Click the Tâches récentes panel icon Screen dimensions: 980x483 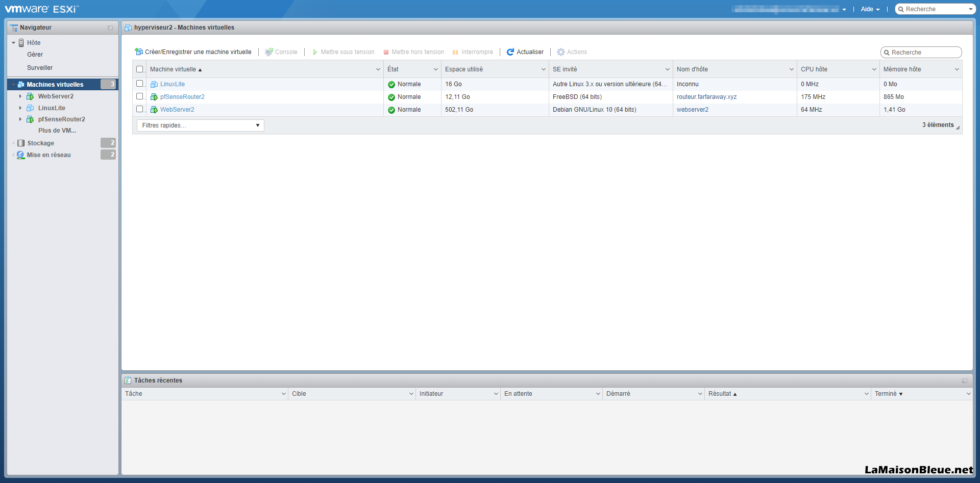click(128, 380)
